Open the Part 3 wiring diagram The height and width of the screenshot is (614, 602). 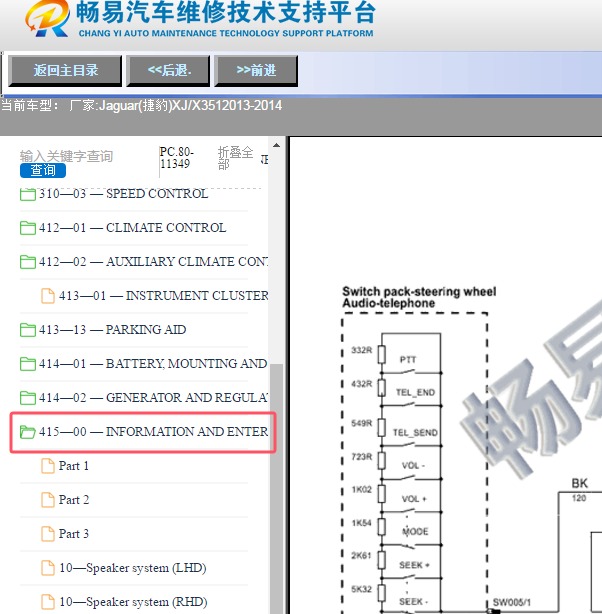coord(74,534)
